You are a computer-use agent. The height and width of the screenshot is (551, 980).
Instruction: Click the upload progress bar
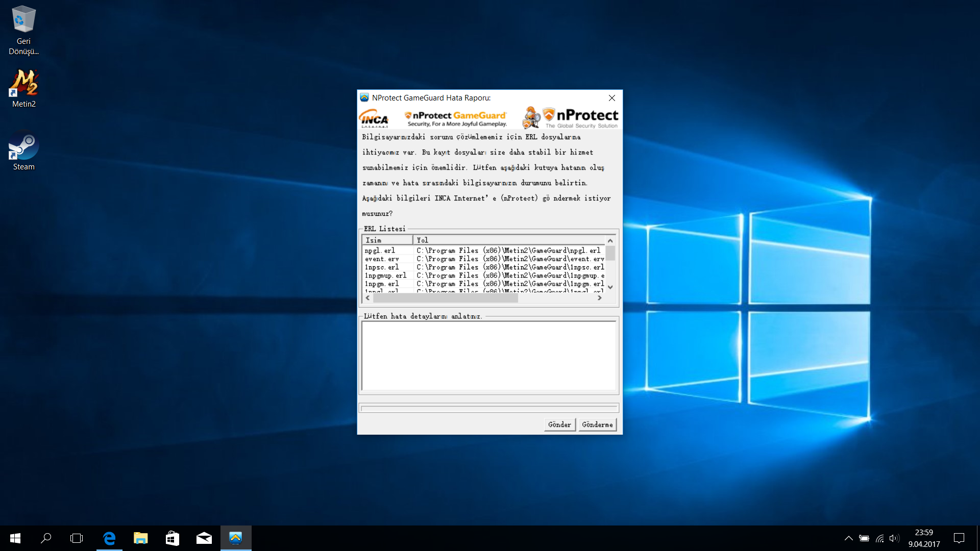[x=489, y=408]
